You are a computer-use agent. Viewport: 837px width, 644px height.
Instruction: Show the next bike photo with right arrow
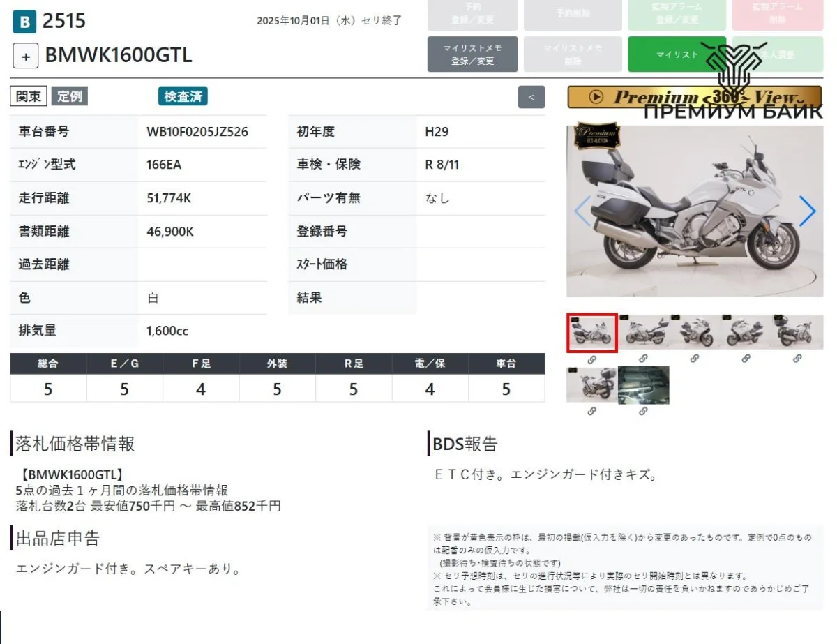(x=806, y=211)
